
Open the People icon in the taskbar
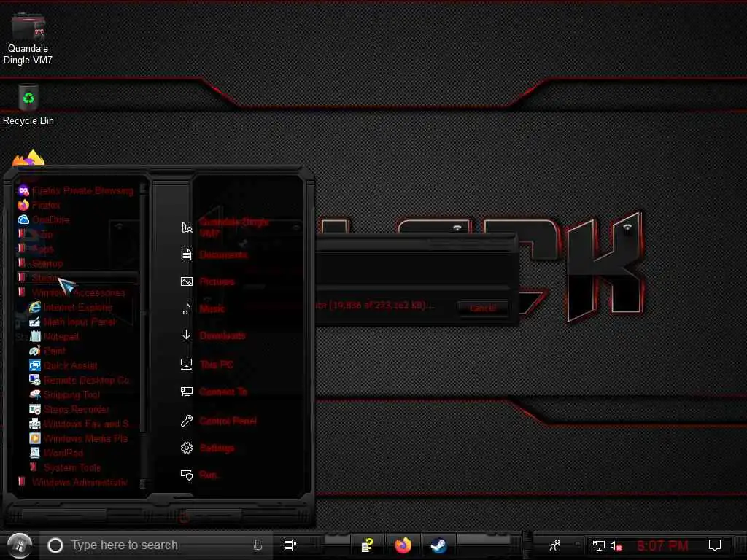(555, 545)
